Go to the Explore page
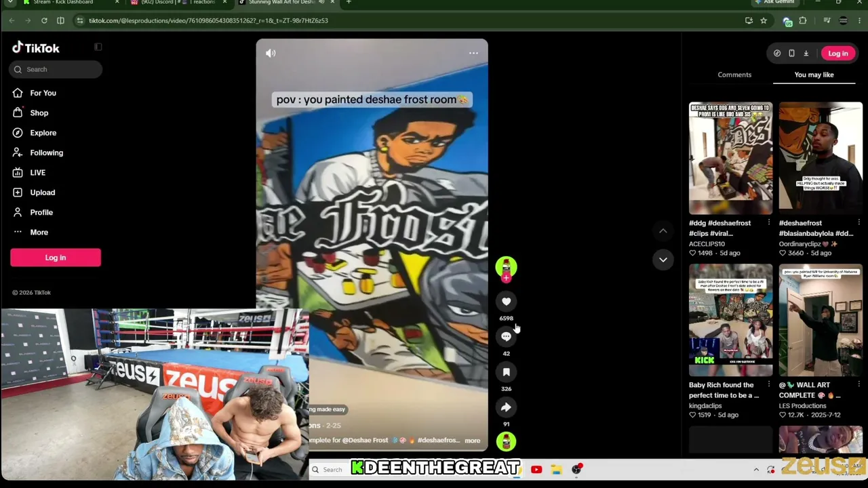Viewport: 868px width, 488px height. (43, 133)
